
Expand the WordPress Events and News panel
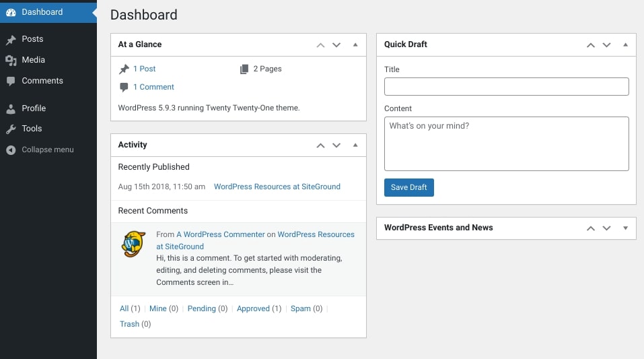(625, 228)
